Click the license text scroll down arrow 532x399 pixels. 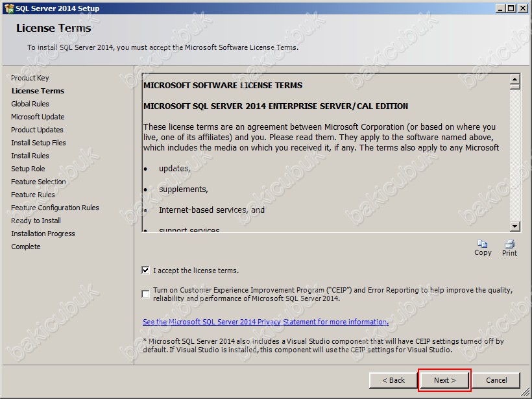coord(514,226)
